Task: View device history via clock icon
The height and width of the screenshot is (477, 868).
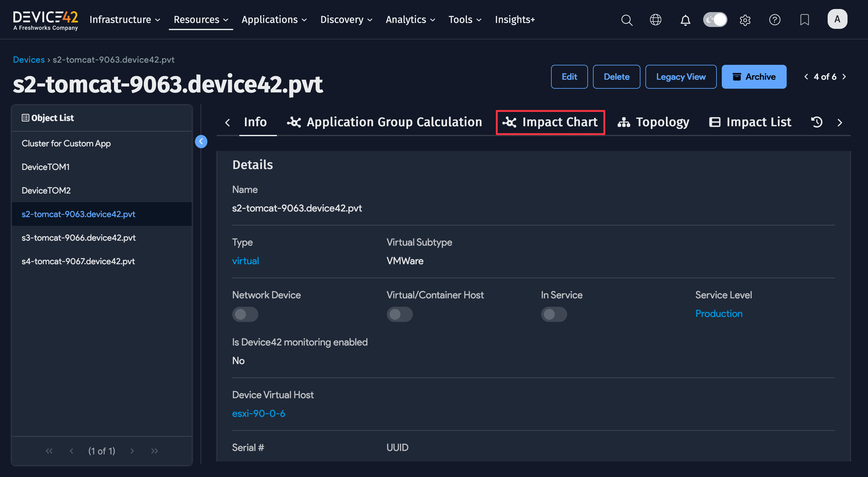Action: click(816, 122)
